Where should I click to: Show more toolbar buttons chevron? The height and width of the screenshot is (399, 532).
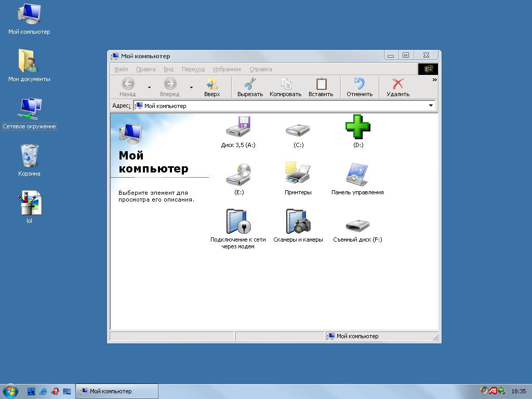(435, 79)
